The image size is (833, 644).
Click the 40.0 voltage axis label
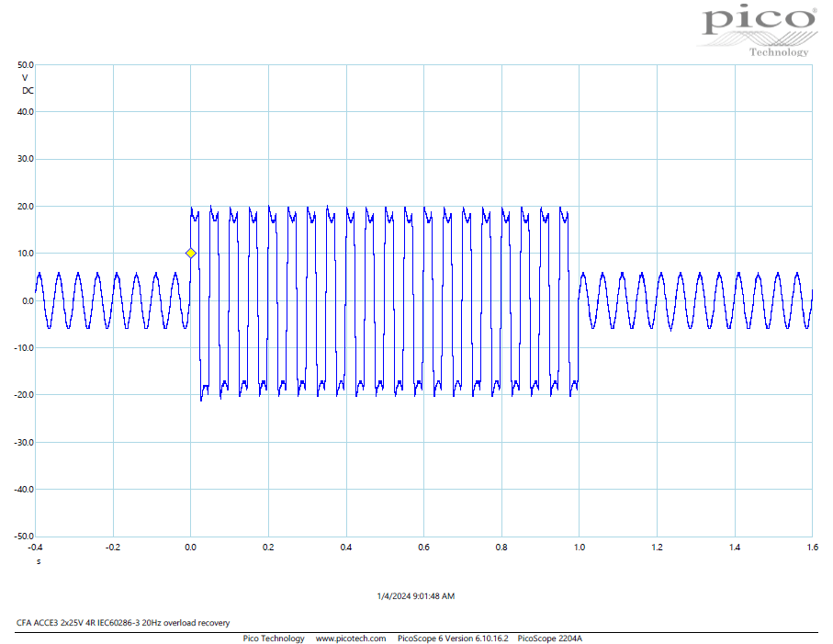pyautogui.click(x=26, y=111)
